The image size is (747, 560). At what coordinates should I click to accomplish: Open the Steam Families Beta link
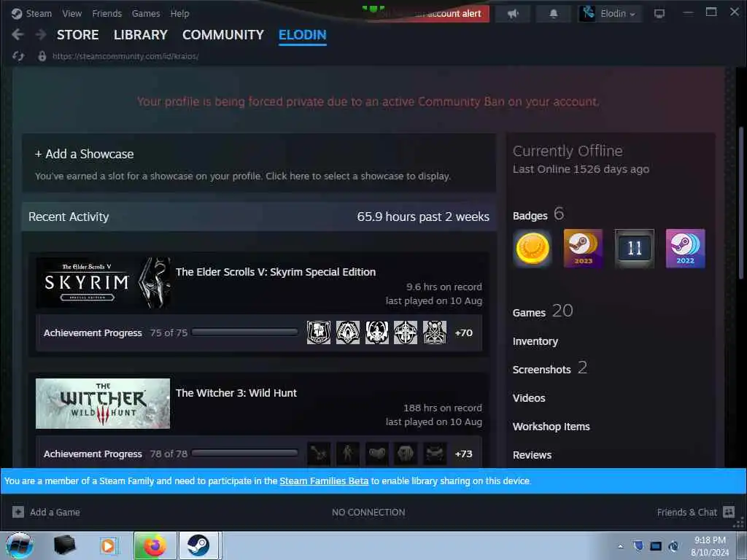pos(324,481)
